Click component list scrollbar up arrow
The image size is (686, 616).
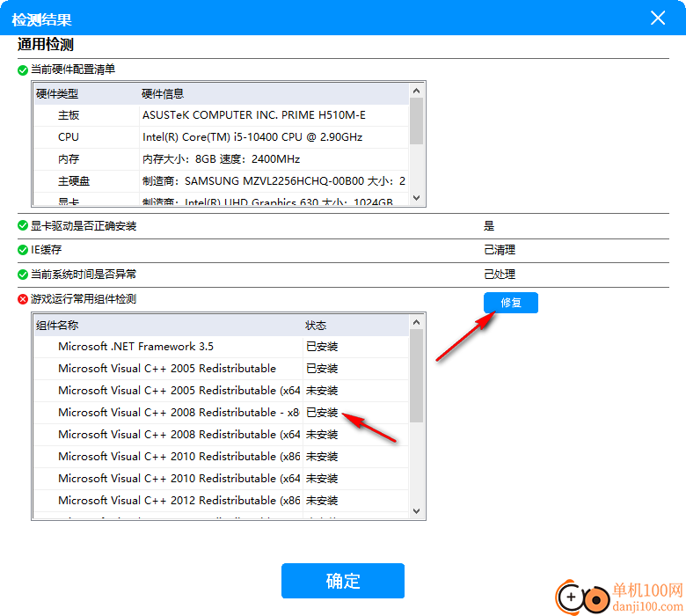[x=416, y=322]
